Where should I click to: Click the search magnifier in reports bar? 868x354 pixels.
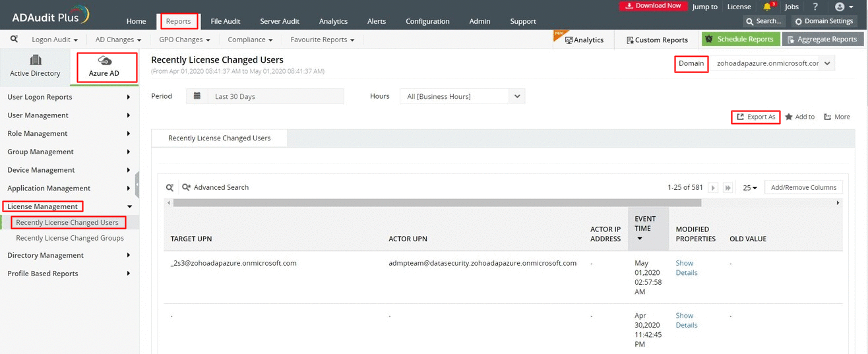(x=14, y=40)
